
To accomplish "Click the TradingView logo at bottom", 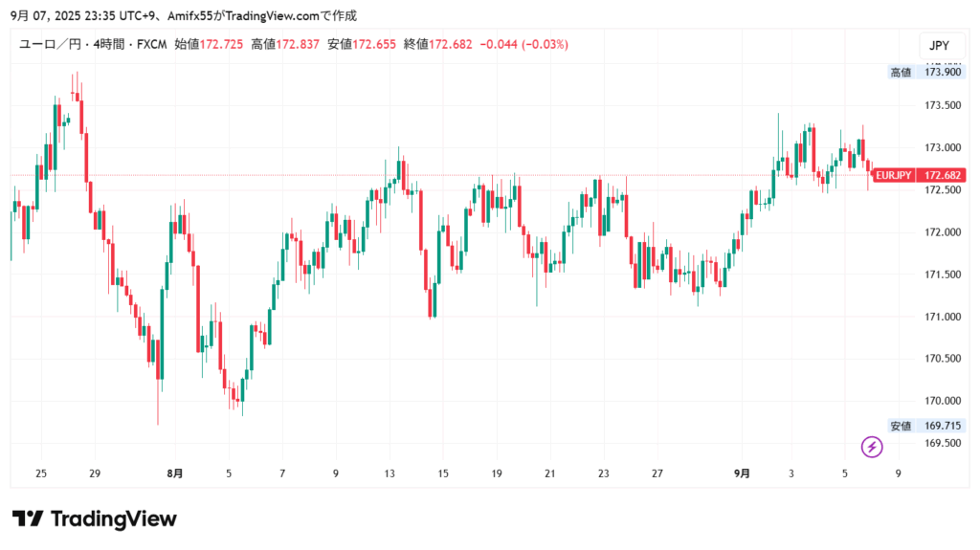I will (95, 519).
